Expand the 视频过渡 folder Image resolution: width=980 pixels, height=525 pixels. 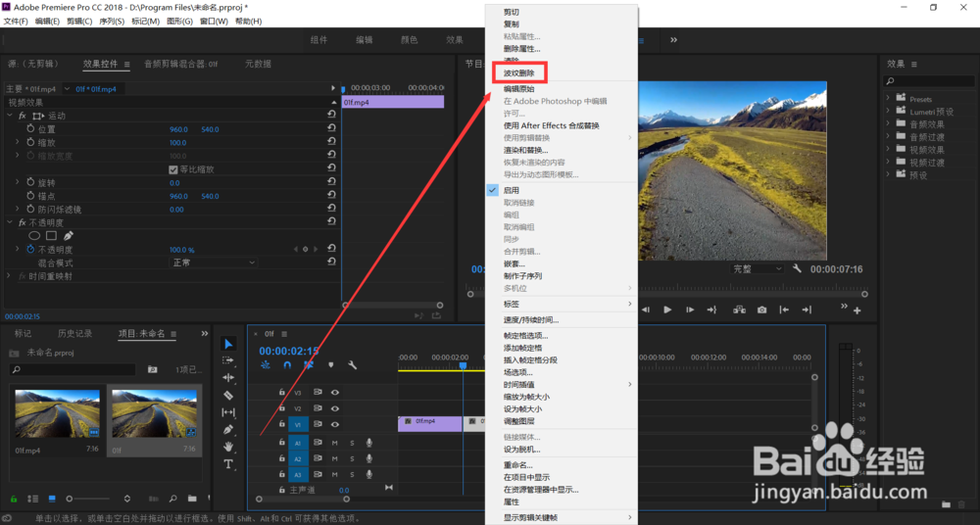[x=888, y=163]
